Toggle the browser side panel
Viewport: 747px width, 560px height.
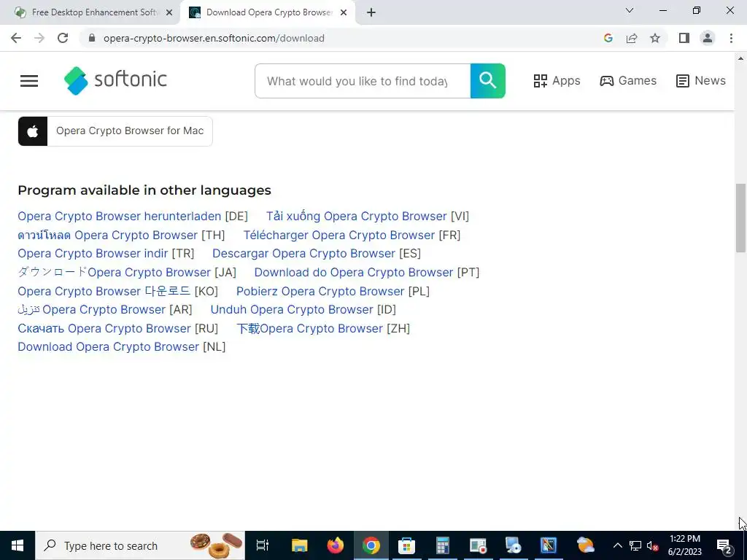click(684, 38)
